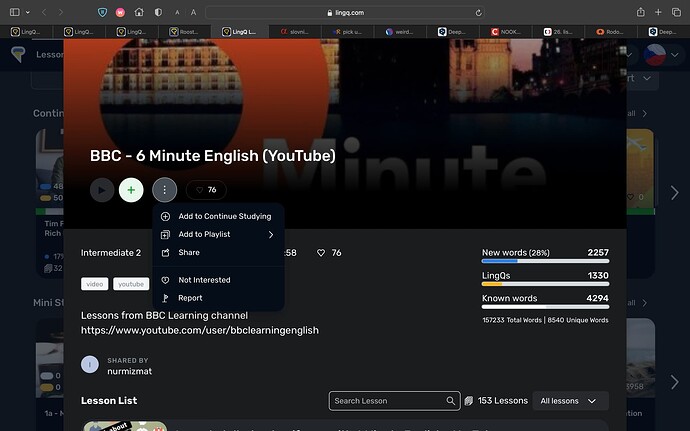Viewport: 690px width, 431px height.
Task: Choose Report from the menu
Action: click(x=218, y=298)
